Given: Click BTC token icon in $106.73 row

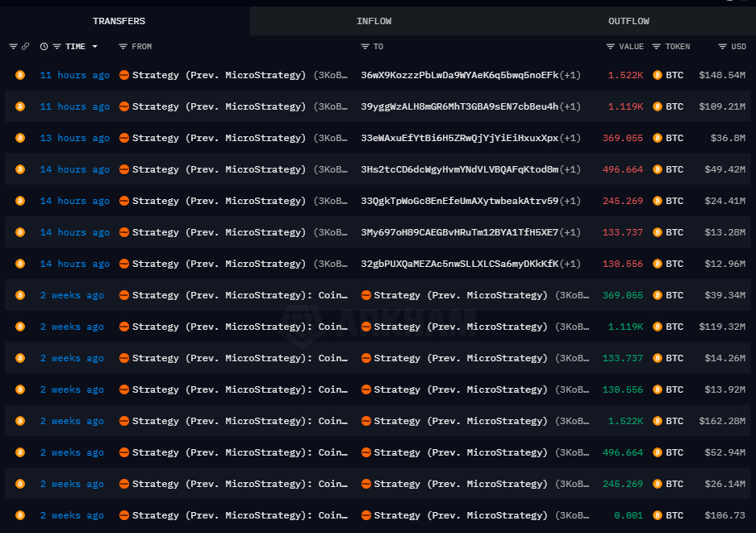Looking at the screenshot, I should (657, 515).
